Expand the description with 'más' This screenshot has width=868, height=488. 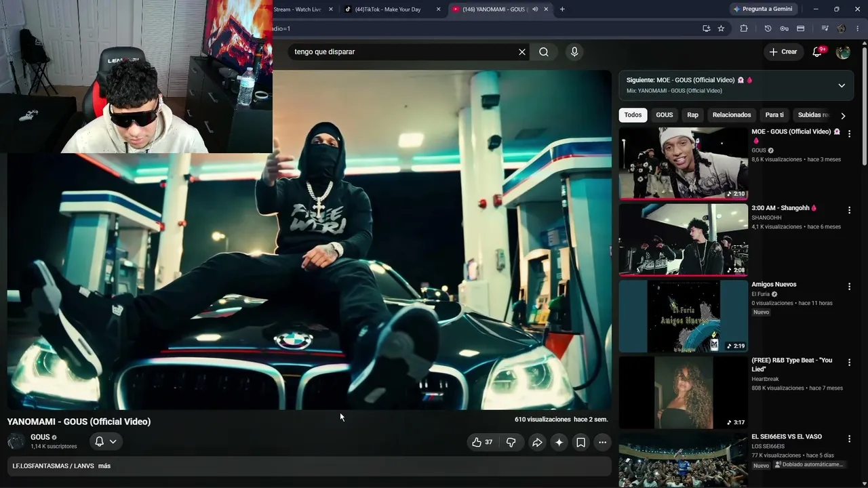pyautogui.click(x=104, y=466)
